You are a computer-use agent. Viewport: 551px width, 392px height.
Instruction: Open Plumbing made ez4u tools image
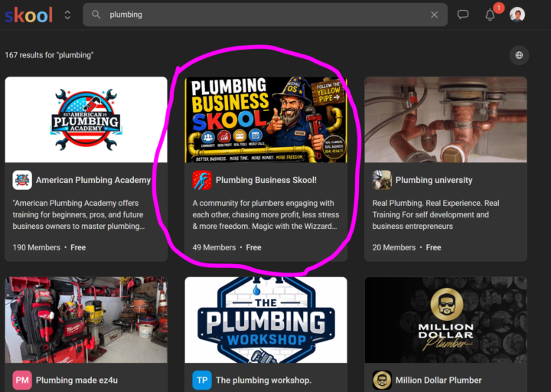click(x=86, y=320)
